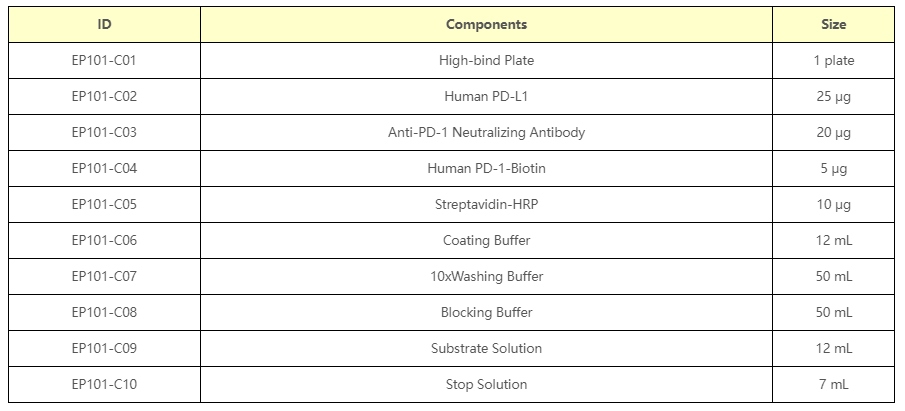
Task: Select the Coating Buffer component cell
Action: click(x=486, y=240)
